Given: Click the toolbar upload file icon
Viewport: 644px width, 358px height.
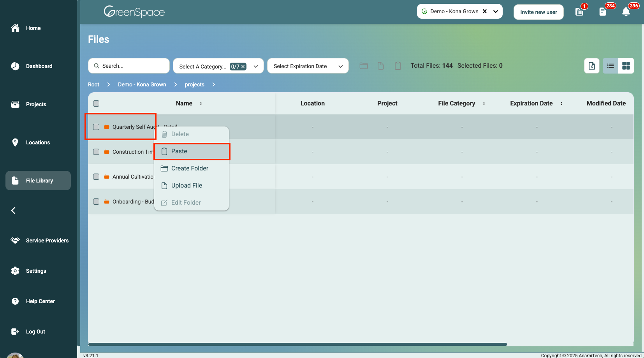Looking at the screenshot, I should coord(381,66).
